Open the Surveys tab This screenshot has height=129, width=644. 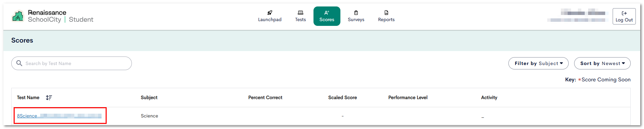356,16
